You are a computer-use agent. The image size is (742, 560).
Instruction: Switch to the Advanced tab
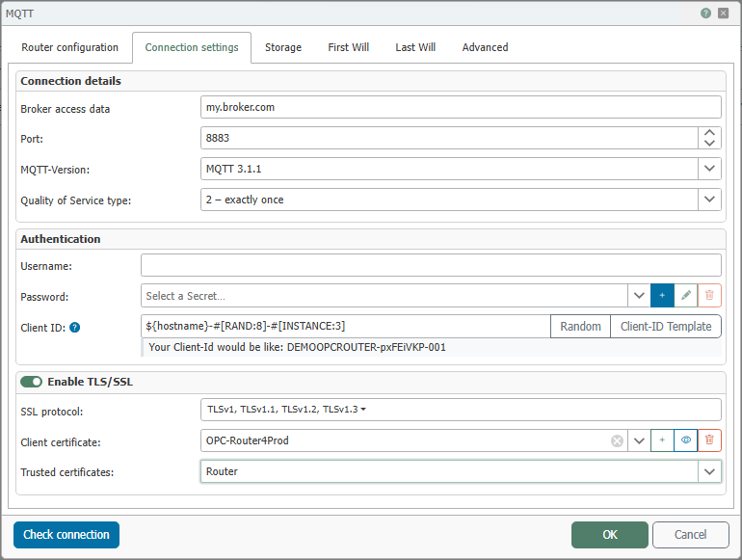[485, 47]
